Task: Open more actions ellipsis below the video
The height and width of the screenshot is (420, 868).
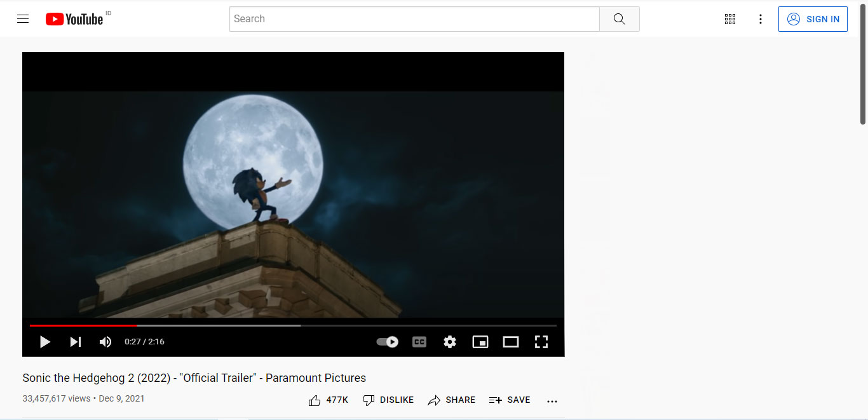Action: tap(552, 401)
